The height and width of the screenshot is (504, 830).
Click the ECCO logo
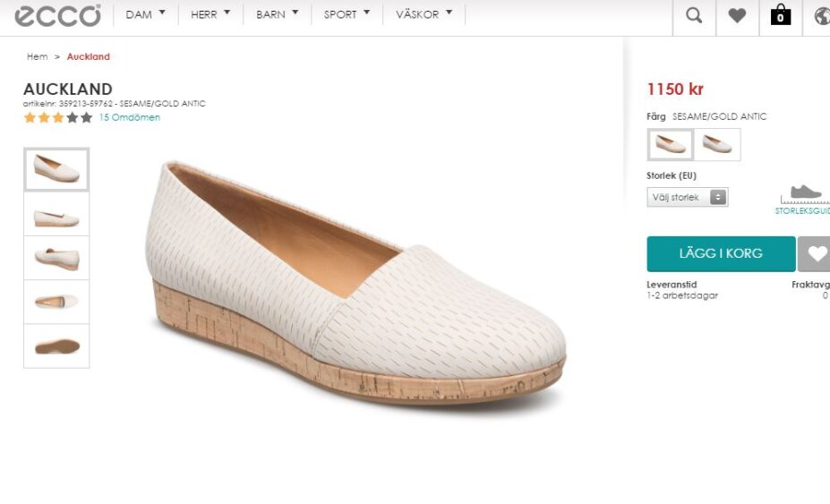pyautogui.click(x=57, y=15)
